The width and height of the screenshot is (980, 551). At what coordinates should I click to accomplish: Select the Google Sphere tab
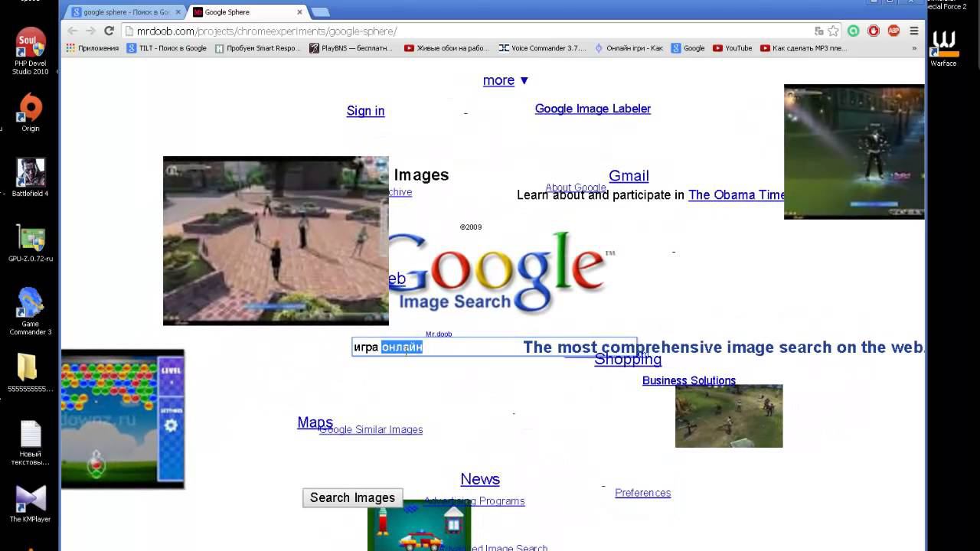[x=243, y=12]
